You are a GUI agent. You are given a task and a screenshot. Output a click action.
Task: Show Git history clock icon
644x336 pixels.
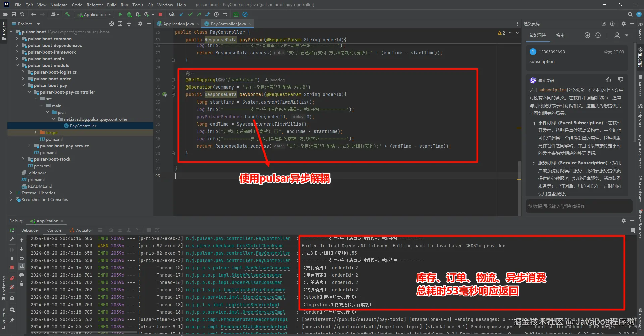coord(216,14)
